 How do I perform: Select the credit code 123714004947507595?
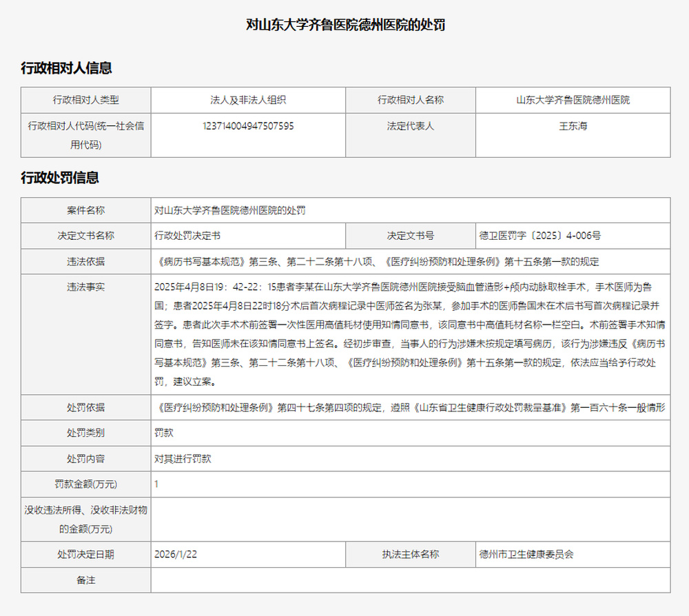tap(247, 127)
